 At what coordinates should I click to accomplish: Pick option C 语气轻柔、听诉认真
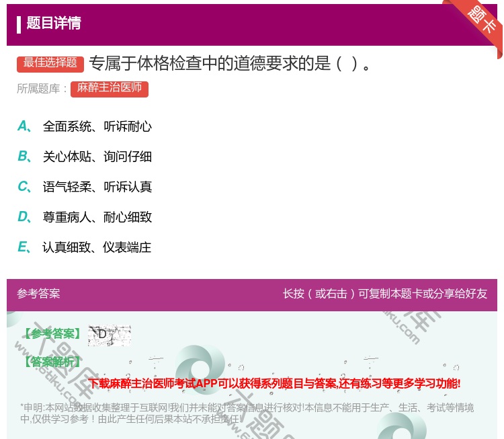point(97,187)
